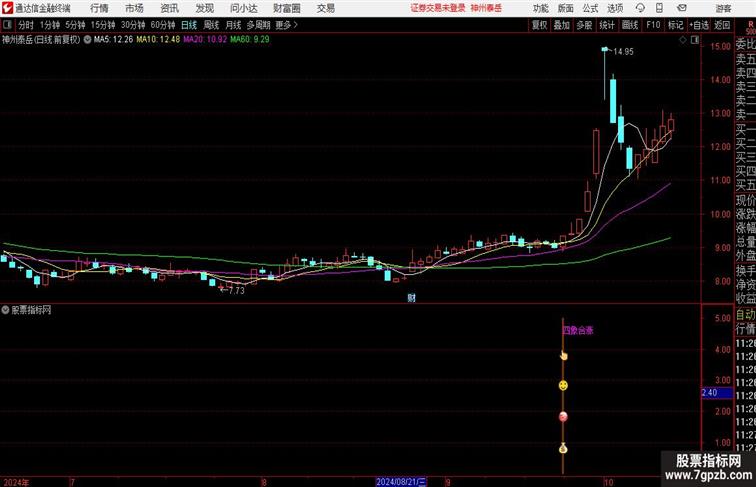Switch to 15分钟 period
This screenshot has width=756, height=487.
click(103, 25)
